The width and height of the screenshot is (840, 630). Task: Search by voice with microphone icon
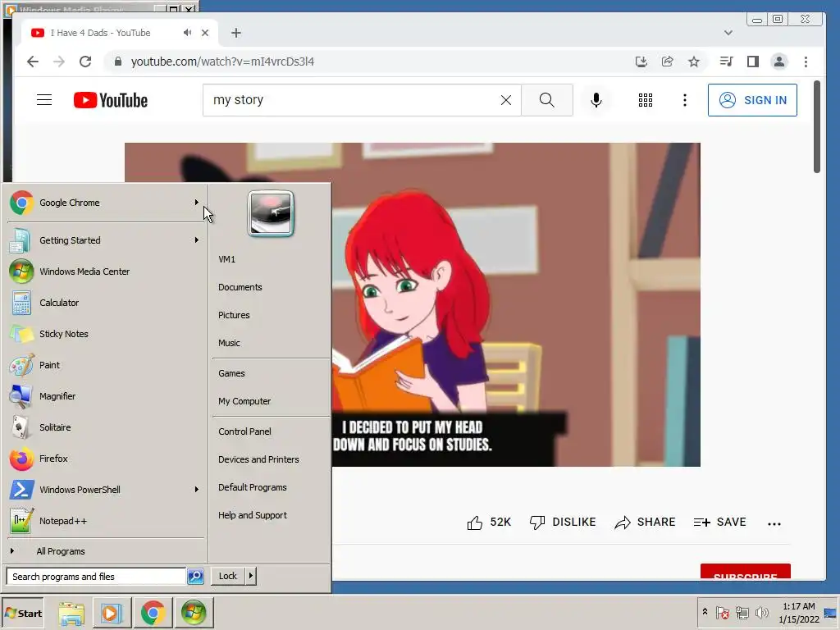coord(596,100)
